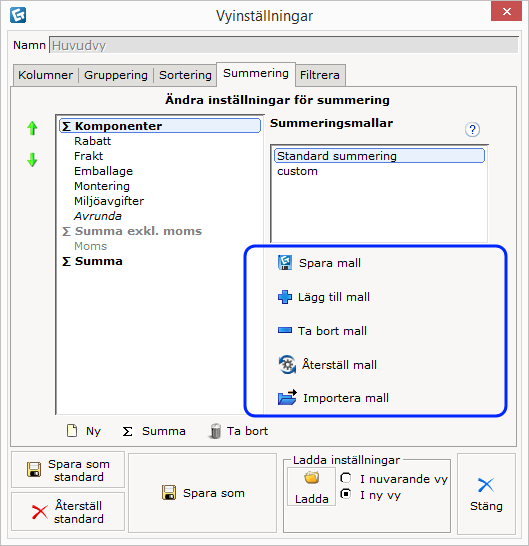Move selected row down with green arrow
This screenshot has width=529, height=546.
point(32,160)
